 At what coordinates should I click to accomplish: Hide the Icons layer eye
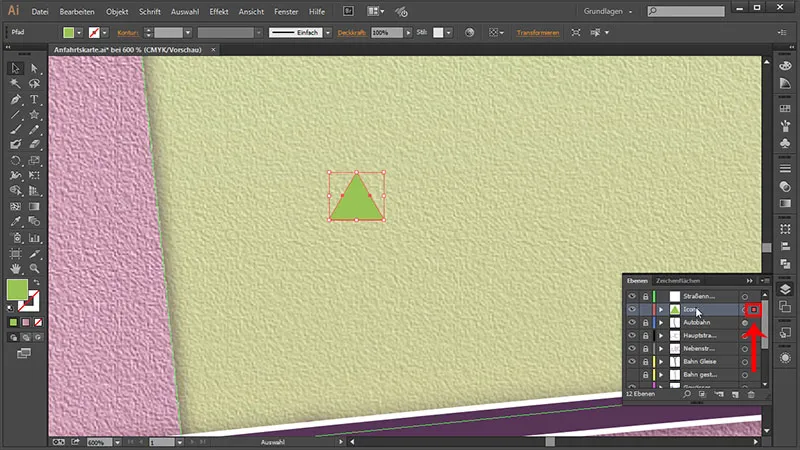tap(632, 309)
